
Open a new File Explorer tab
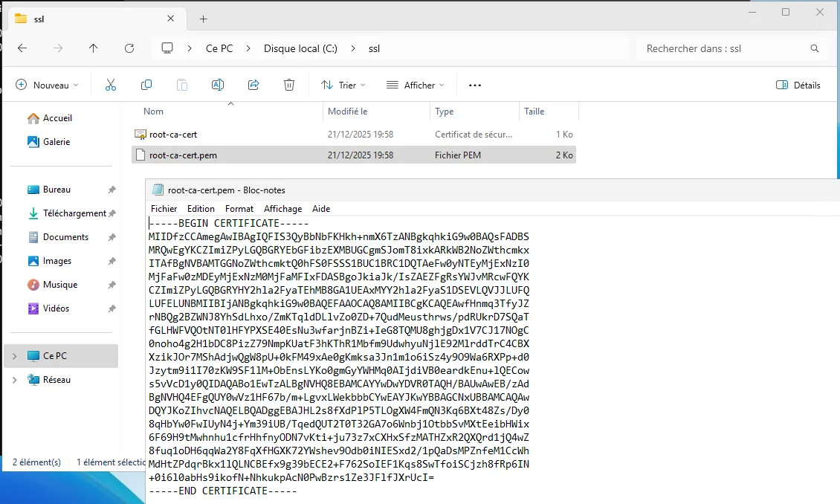[x=203, y=19]
